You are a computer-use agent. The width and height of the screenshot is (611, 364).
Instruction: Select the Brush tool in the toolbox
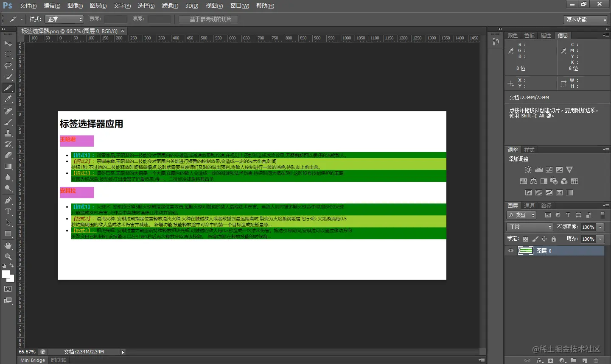click(8, 122)
